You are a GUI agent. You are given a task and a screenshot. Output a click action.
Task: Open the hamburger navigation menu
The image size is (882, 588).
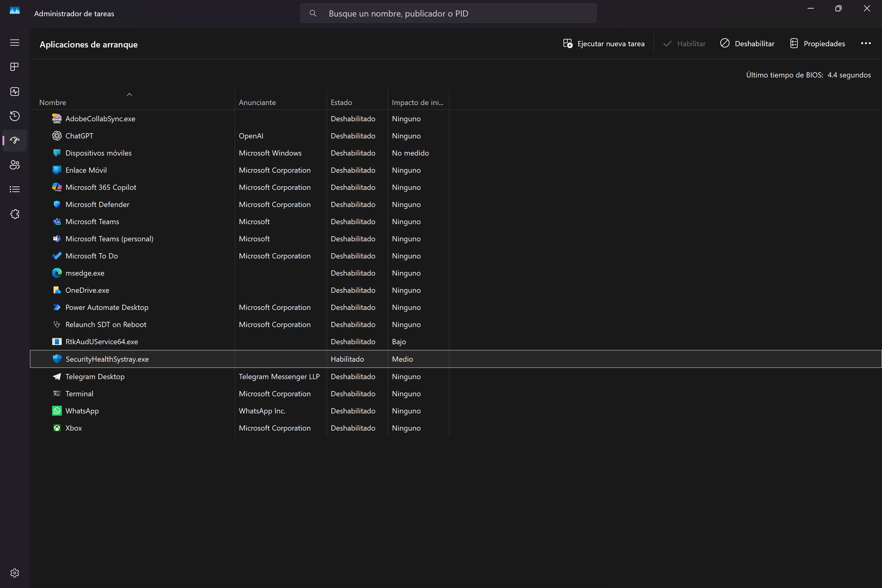coord(15,43)
